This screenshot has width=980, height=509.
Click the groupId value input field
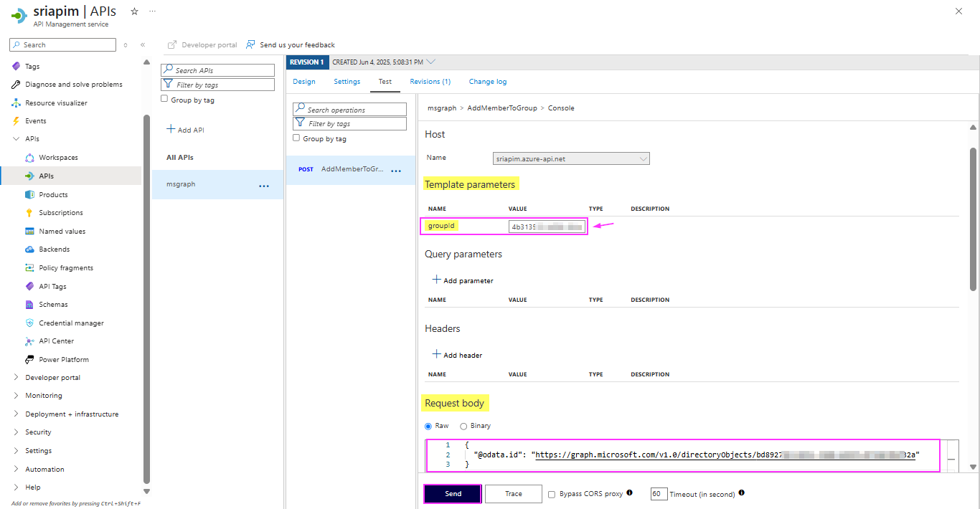pyautogui.click(x=547, y=227)
